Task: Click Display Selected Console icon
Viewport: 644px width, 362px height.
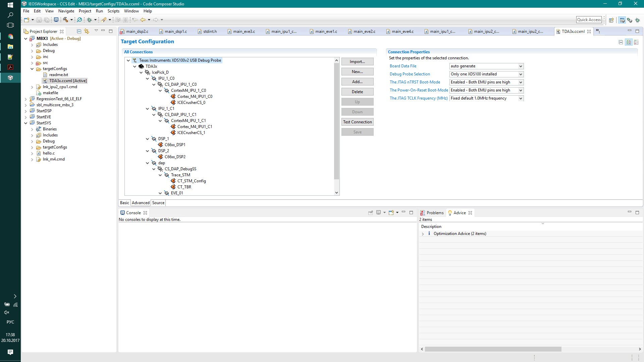Action: pyautogui.click(x=379, y=213)
